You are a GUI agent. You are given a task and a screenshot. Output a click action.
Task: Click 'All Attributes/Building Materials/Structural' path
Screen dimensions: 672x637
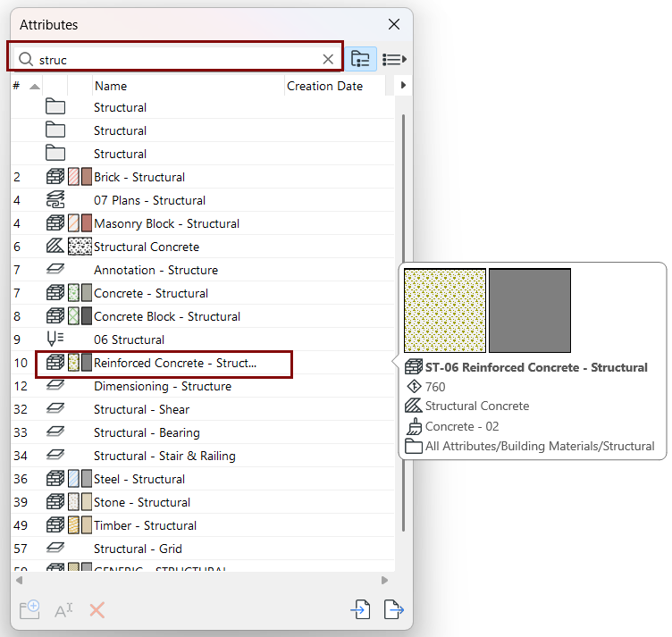[540, 446]
